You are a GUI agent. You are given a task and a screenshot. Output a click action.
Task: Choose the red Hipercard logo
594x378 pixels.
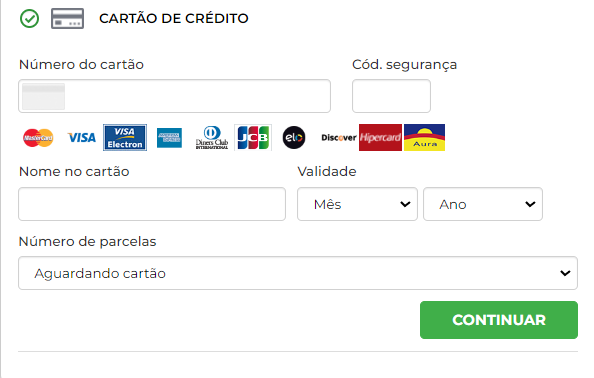380,137
